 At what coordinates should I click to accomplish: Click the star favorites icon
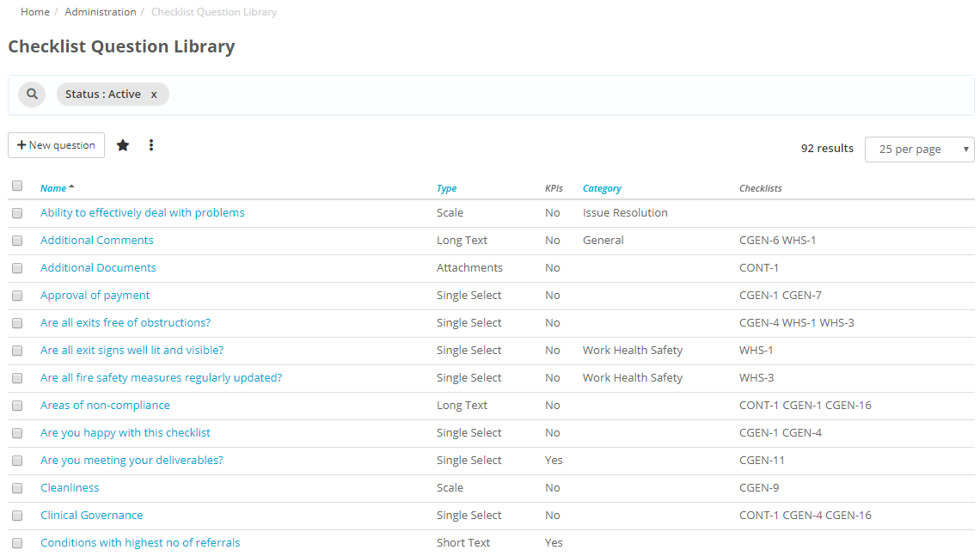coord(123,144)
